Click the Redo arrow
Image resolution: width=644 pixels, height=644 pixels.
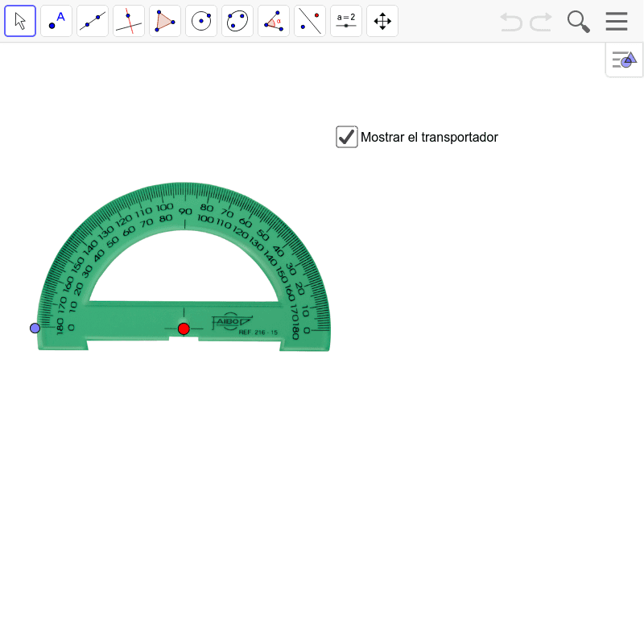[x=540, y=22]
